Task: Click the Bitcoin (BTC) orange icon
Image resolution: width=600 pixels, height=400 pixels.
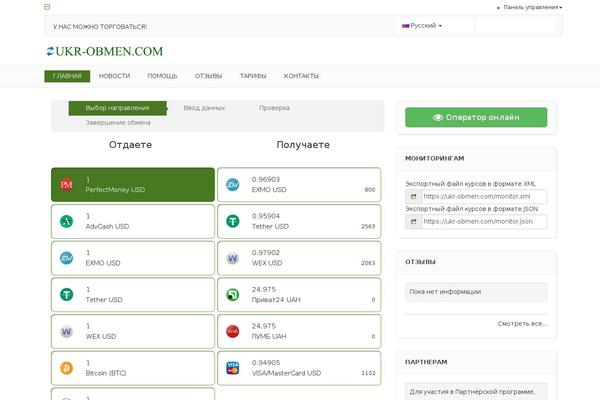Action: click(66, 368)
